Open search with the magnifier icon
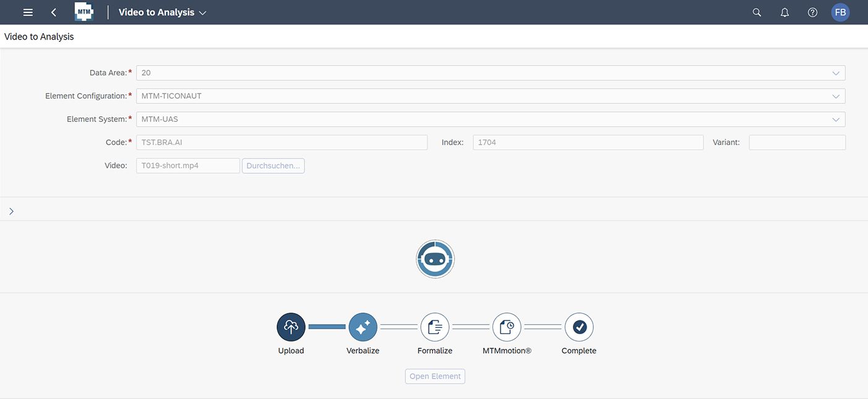Image resolution: width=868 pixels, height=399 pixels. tap(757, 12)
